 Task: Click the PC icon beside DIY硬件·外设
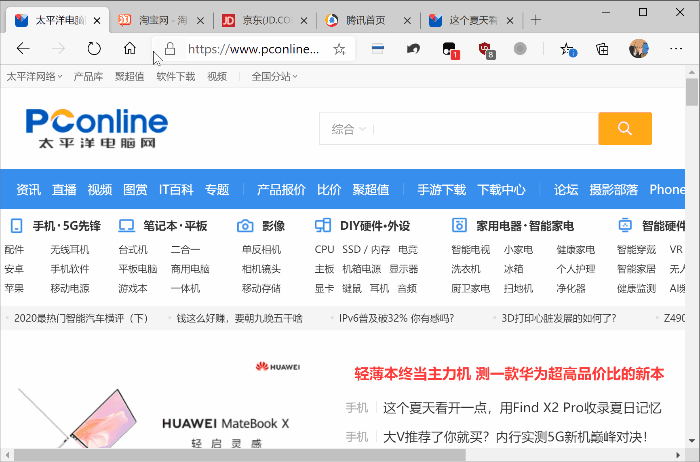323,226
